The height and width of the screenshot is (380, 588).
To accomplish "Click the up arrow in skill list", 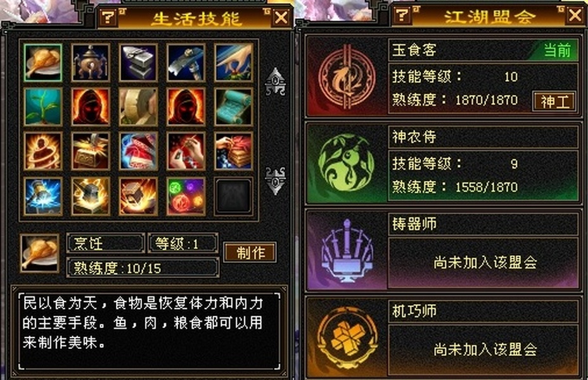I will coord(275,81).
